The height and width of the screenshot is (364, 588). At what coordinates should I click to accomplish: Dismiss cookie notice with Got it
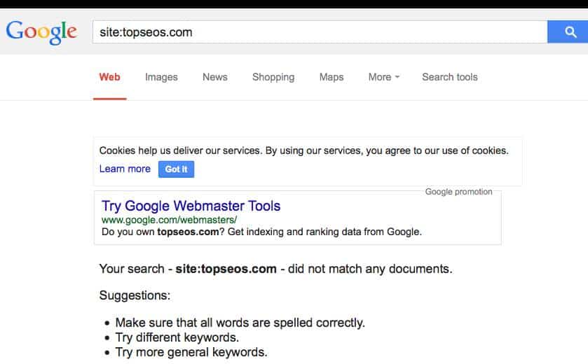[x=176, y=169]
